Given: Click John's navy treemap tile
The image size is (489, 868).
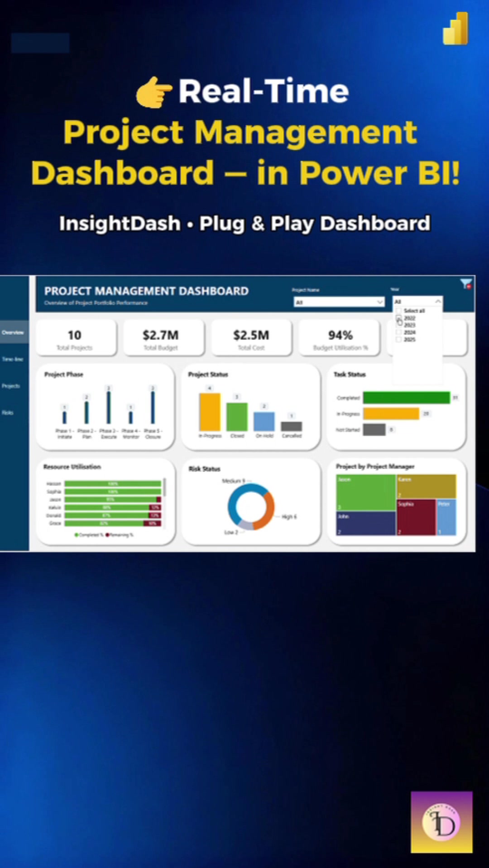Looking at the screenshot, I should tap(366, 523).
